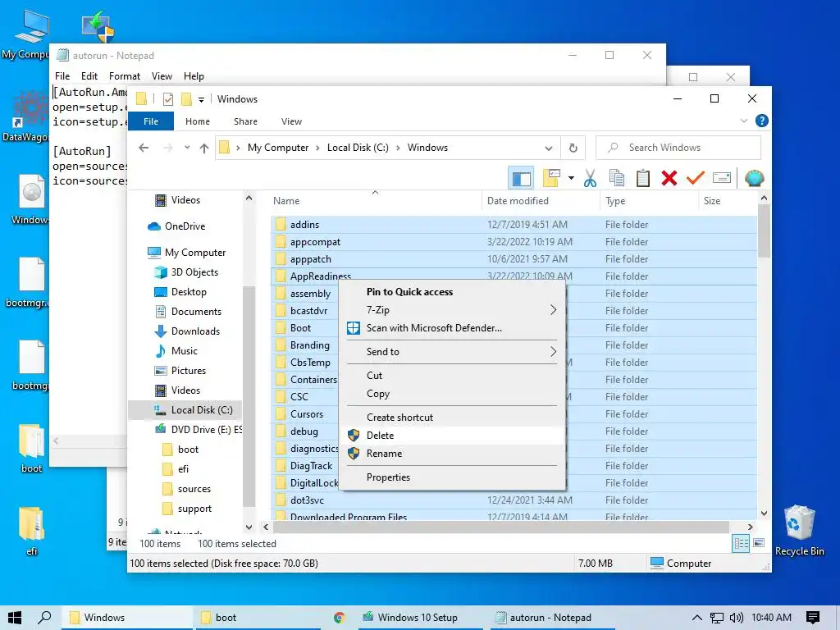
Task: Click the Cut scissors toolbar icon
Action: pos(590,178)
